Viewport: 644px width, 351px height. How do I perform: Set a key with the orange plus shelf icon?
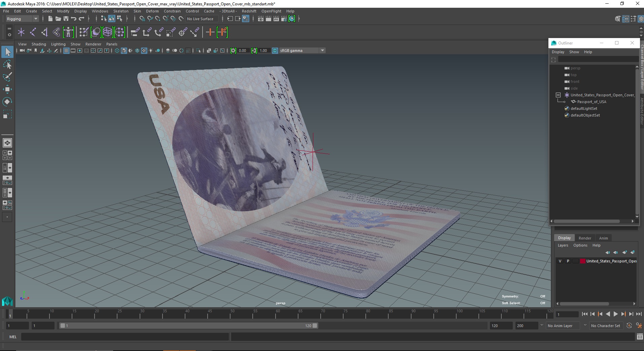[x=210, y=32]
